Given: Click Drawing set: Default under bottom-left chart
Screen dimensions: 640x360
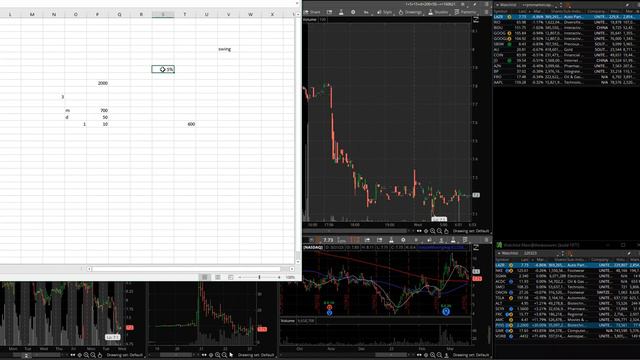Looking at the screenshot, I should click(124, 355).
